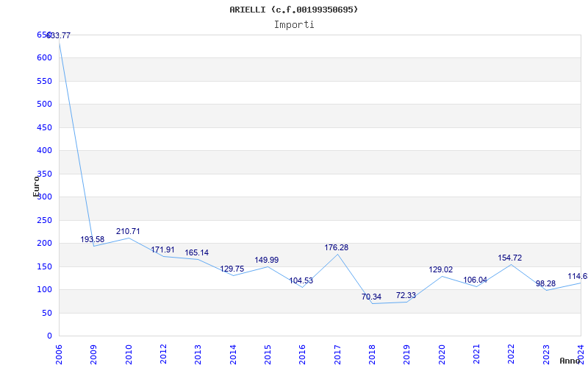Viewport: 588px width, 368px height.
Task: Select the 165.14 data label
Action: [196, 252]
